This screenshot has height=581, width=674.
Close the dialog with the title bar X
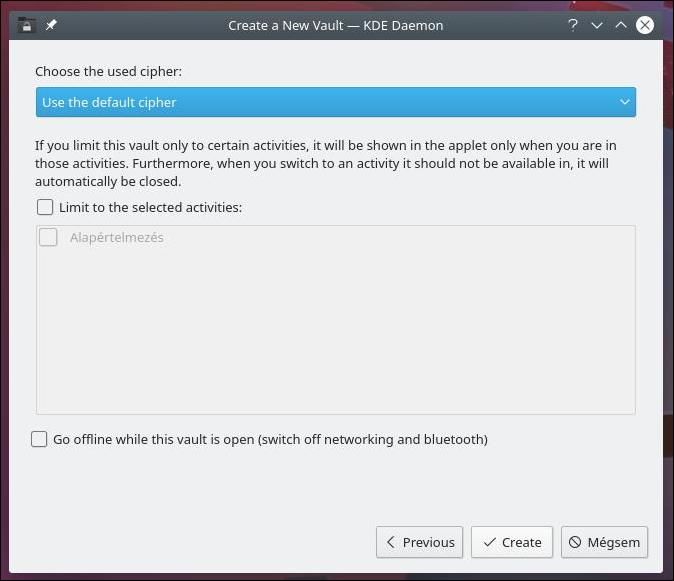(x=645, y=25)
